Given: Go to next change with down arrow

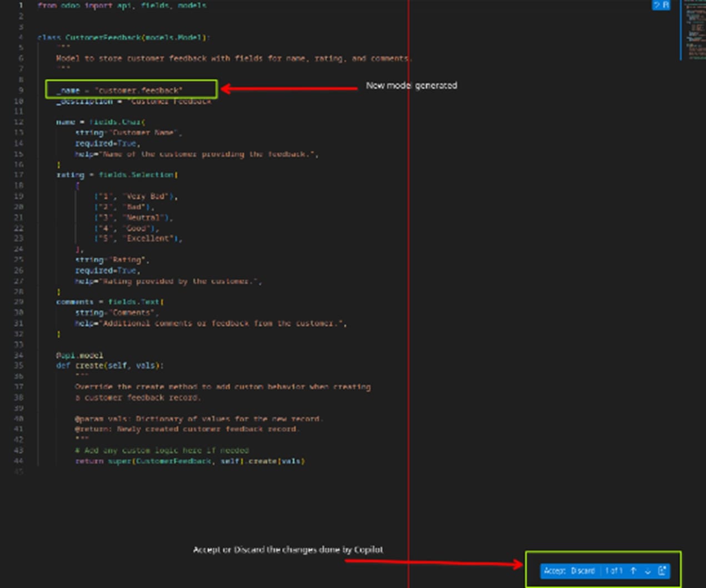Looking at the screenshot, I should click(x=648, y=571).
